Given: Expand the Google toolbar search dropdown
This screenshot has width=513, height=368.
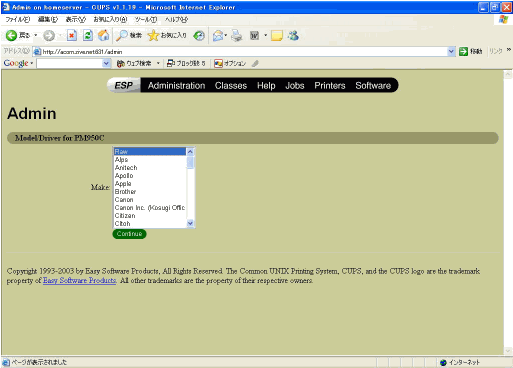Looking at the screenshot, I should (x=106, y=63).
